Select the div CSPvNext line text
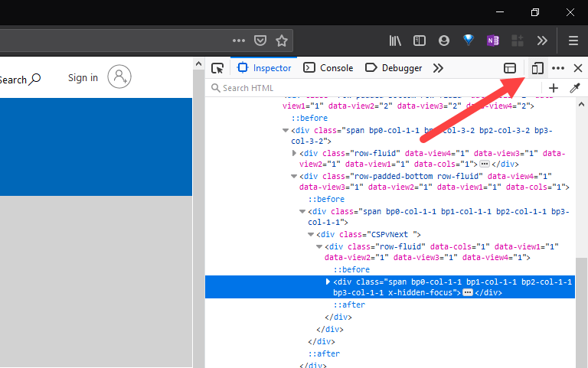Image resolution: width=588 pixels, height=368 pixels. (368, 235)
